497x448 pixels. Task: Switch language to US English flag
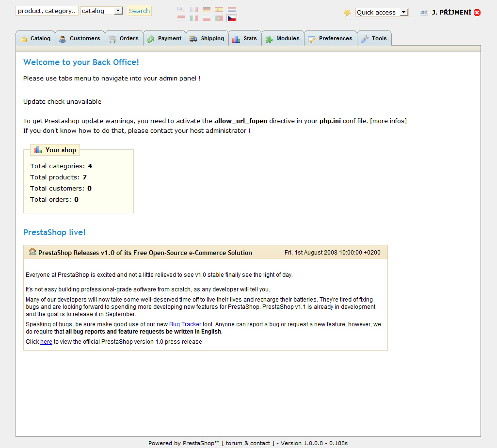181,10
